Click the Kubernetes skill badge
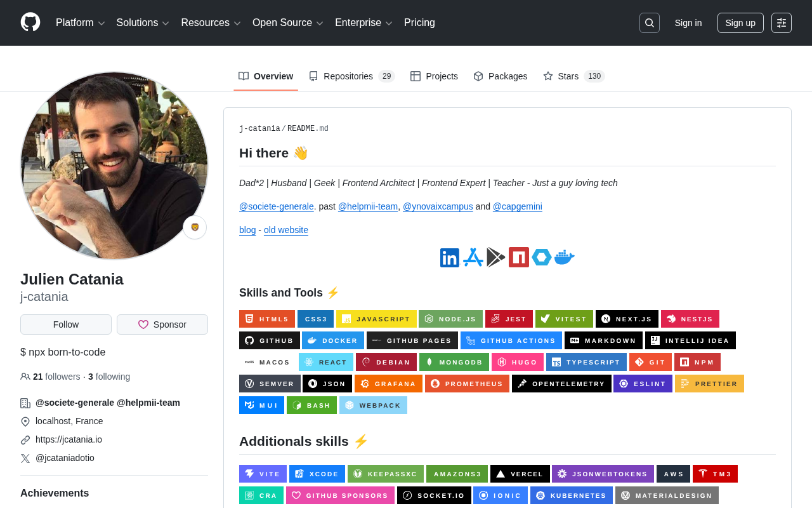This screenshot has width=812, height=508. click(572, 495)
